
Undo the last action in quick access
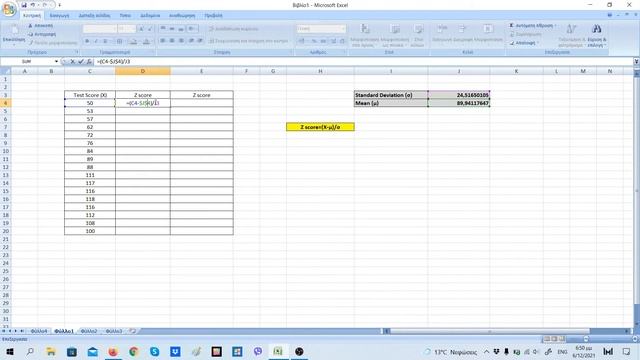click(x=33, y=5)
